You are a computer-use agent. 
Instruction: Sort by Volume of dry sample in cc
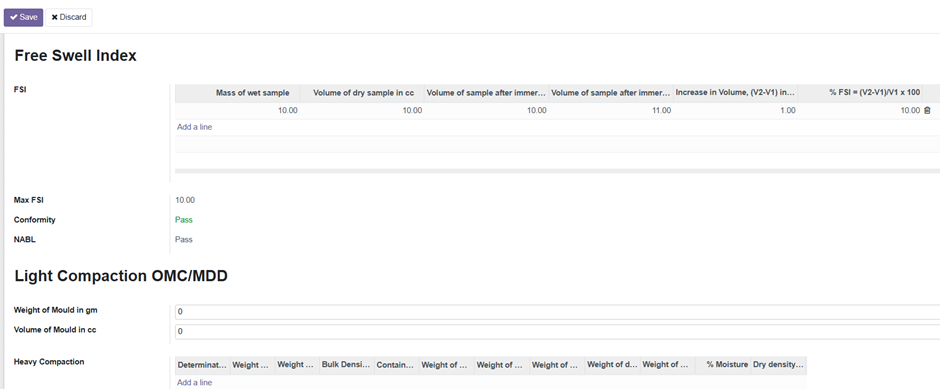click(361, 93)
